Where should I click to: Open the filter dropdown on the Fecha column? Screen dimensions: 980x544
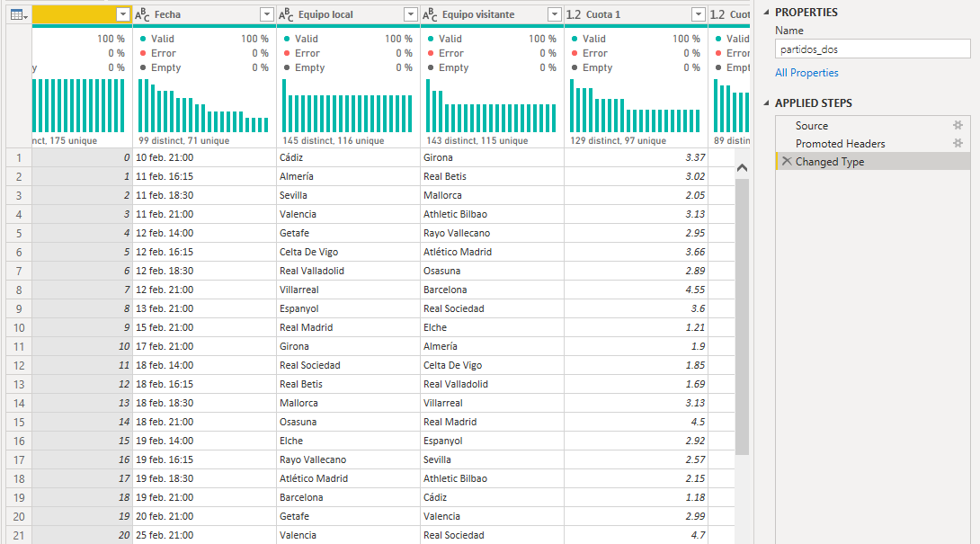click(266, 15)
